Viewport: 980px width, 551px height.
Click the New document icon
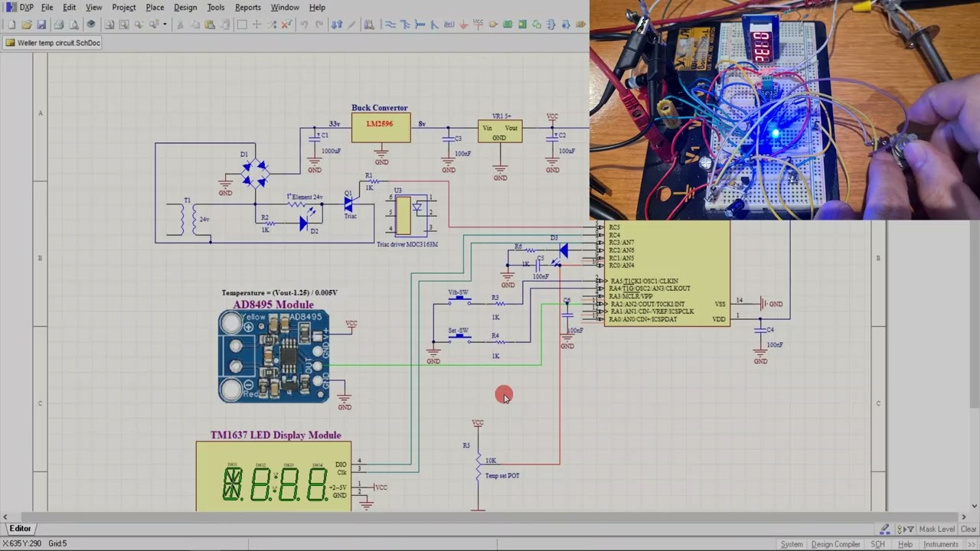pyautogui.click(x=11, y=24)
